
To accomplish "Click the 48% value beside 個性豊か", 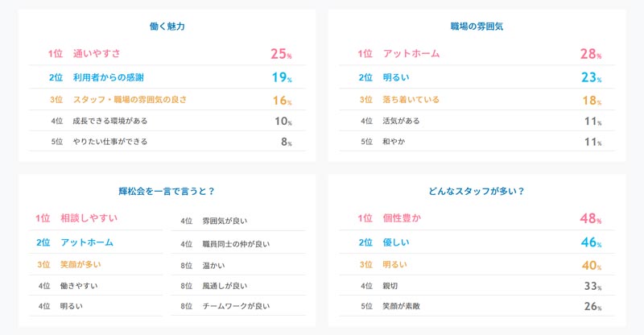I will pos(590,218).
